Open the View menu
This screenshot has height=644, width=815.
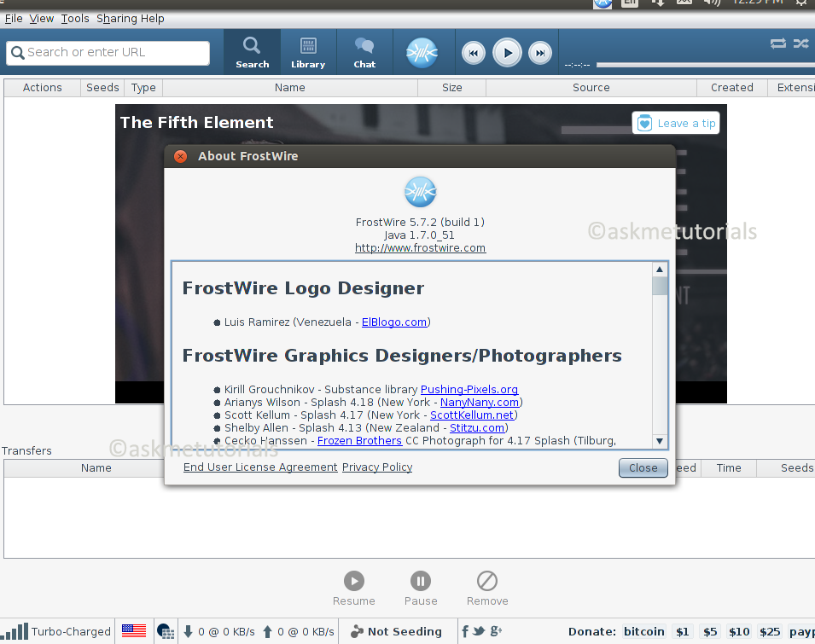click(x=42, y=19)
